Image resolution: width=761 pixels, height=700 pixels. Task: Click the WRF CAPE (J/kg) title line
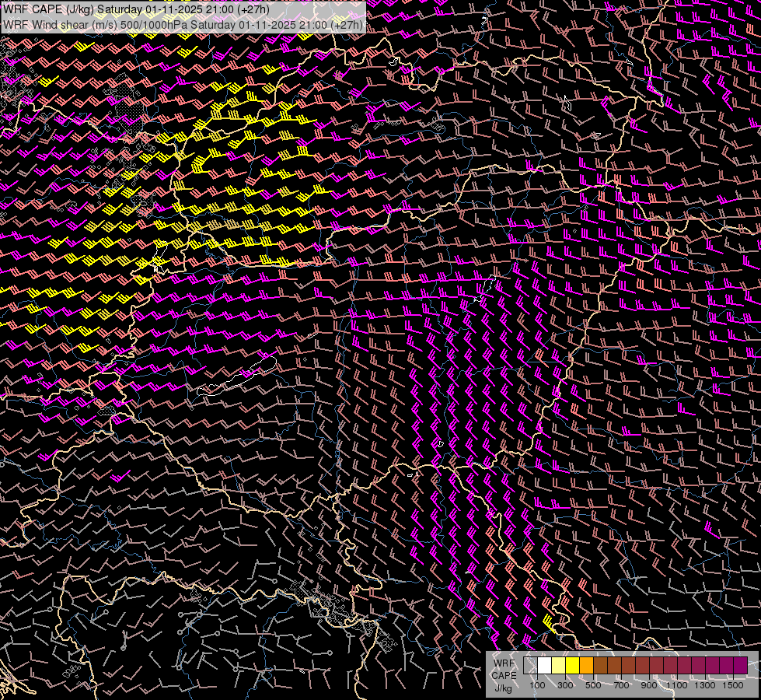(136, 9)
